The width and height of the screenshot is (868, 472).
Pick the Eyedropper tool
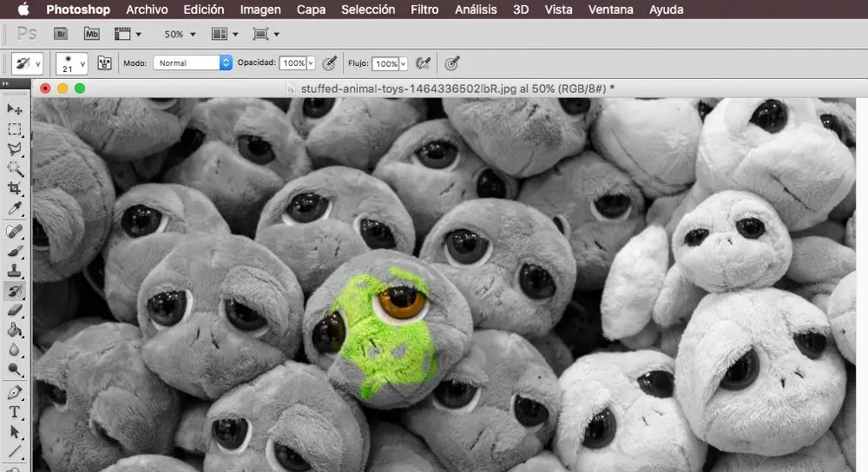coord(15,208)
